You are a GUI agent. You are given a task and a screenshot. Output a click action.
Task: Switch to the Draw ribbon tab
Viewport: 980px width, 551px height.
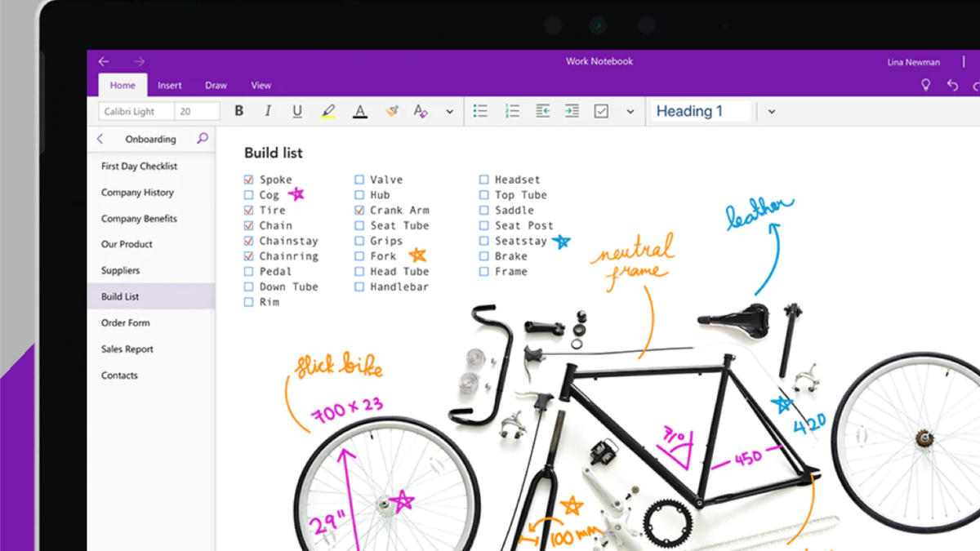coord(216,85)
